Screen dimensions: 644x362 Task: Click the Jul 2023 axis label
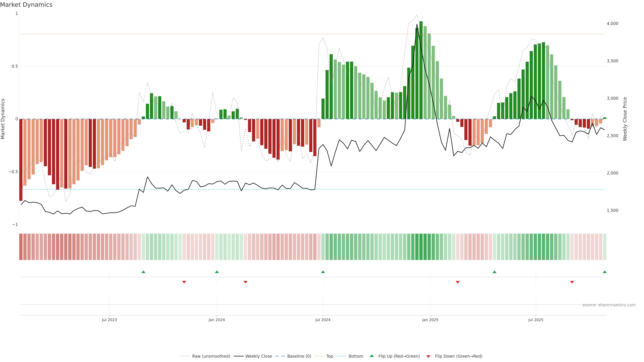click(109, 320)
